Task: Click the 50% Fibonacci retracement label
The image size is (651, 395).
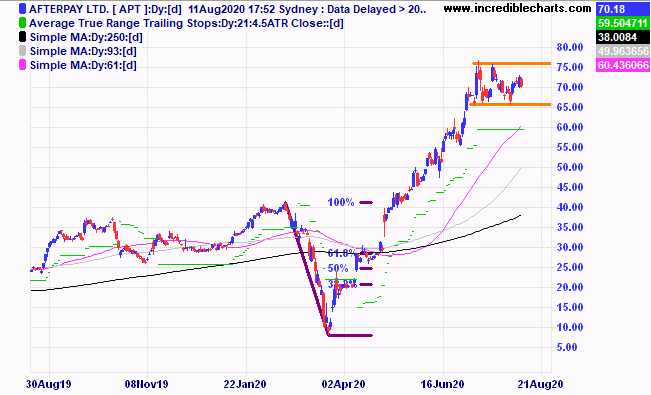Action: [x=338, y=268]
